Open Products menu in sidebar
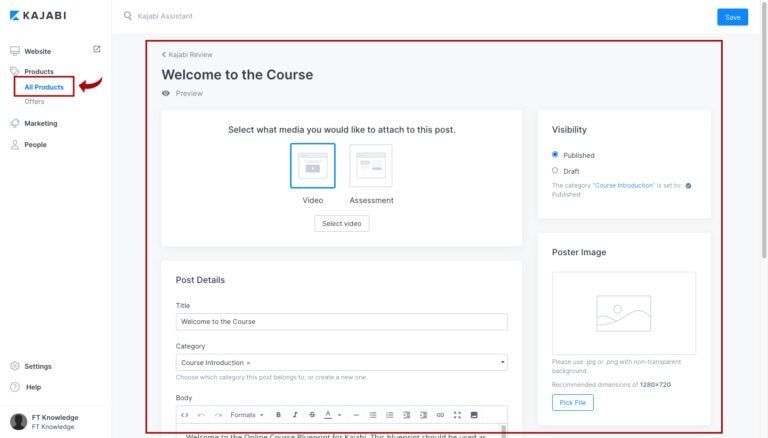The height and width of the screenshot is (438, 768). [39, 71]
